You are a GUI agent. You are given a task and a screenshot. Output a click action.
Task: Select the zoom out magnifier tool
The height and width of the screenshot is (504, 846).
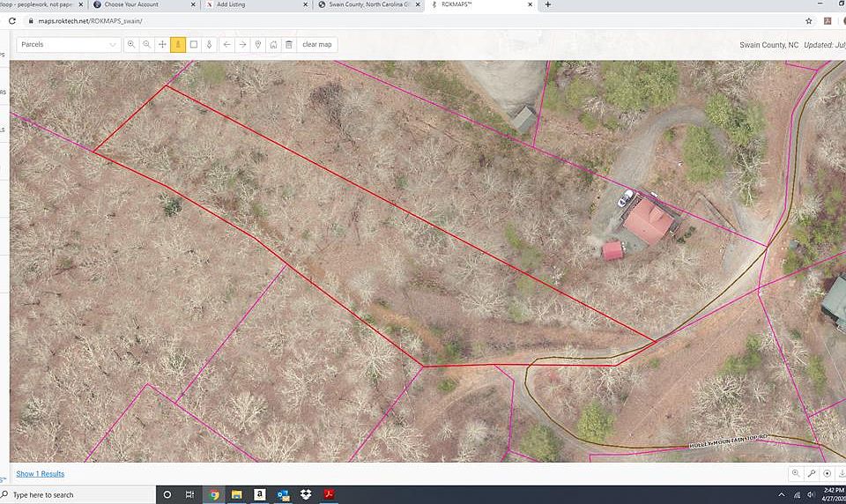147,45
